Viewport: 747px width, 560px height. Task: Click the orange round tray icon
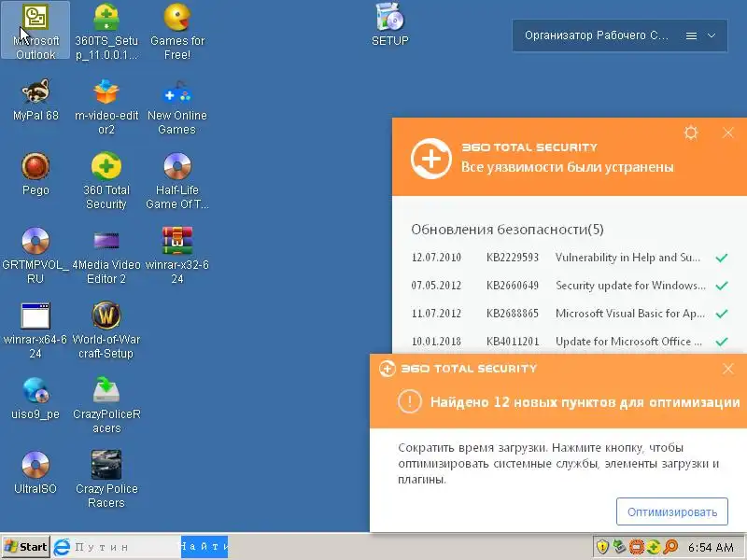click(x=636, y=547)
